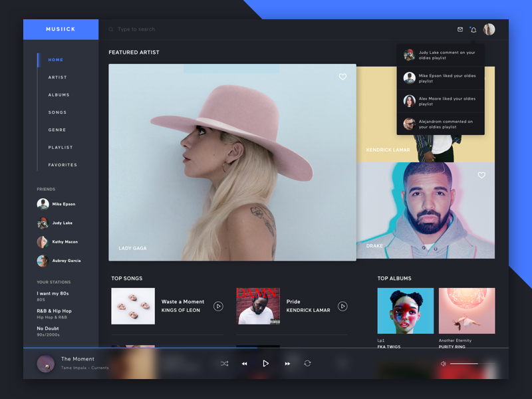Image resolution: width=532 pixels, height=399 pixels.
Task: Switch to the ARTIST sidebar section
Action: (x=58, y=77)
